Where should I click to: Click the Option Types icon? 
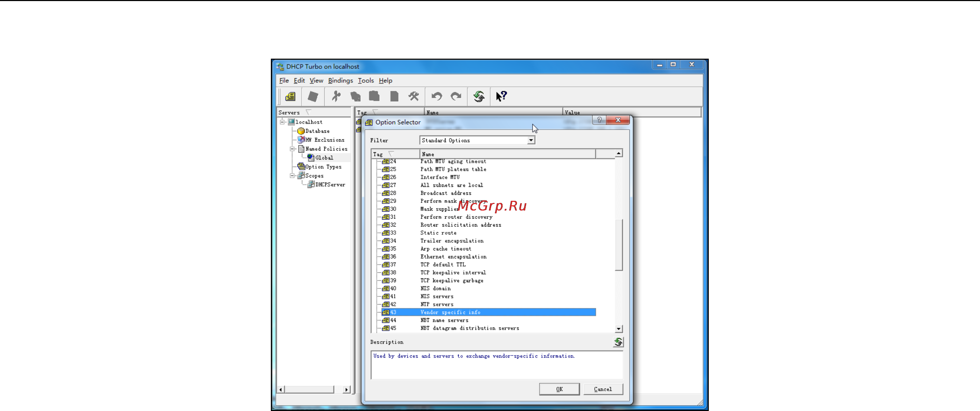click(301, 167)
